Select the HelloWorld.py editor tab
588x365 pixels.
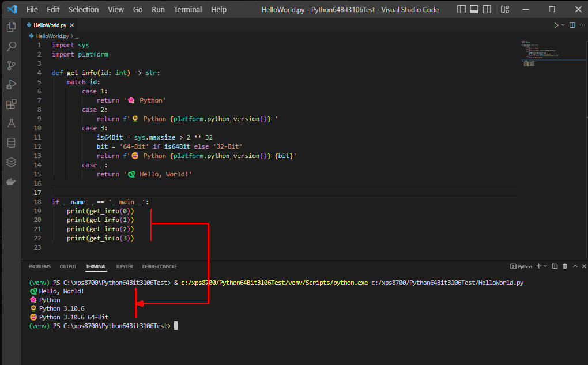(50, 25)
